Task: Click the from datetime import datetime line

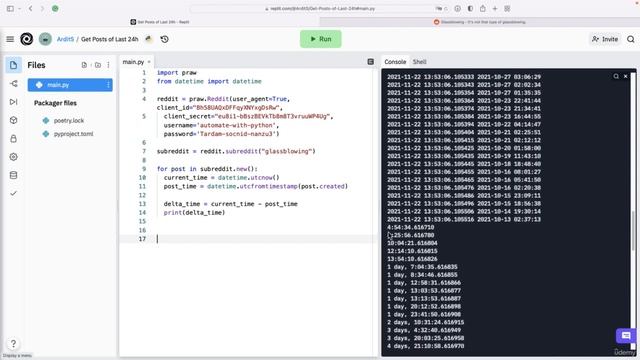Action: pos(209,81)
